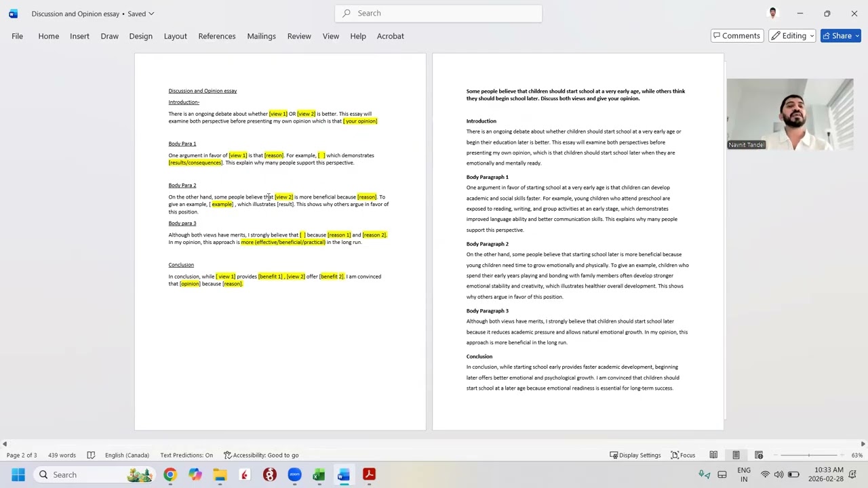The image size is (868, 488).
Task: Switch to Read Mode view
Action: 713,455
